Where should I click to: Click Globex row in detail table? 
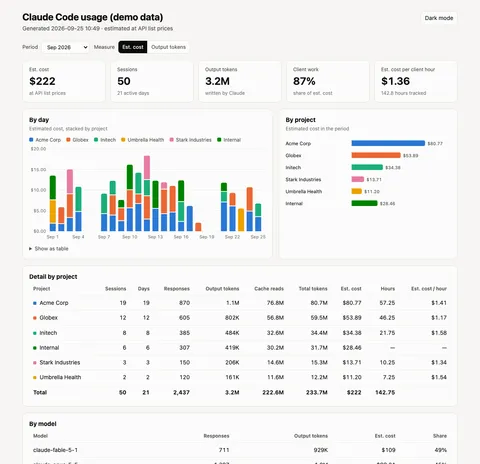coord(240,318)
